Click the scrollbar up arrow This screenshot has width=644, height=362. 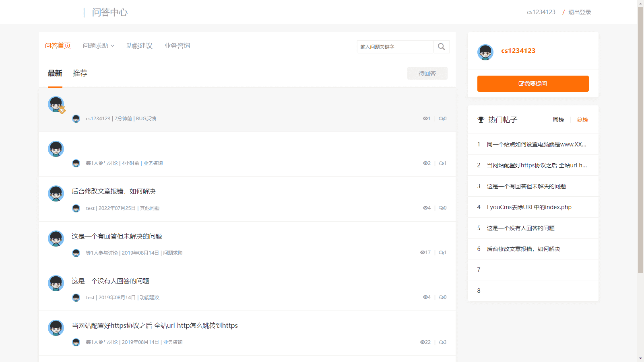[640, 3]
